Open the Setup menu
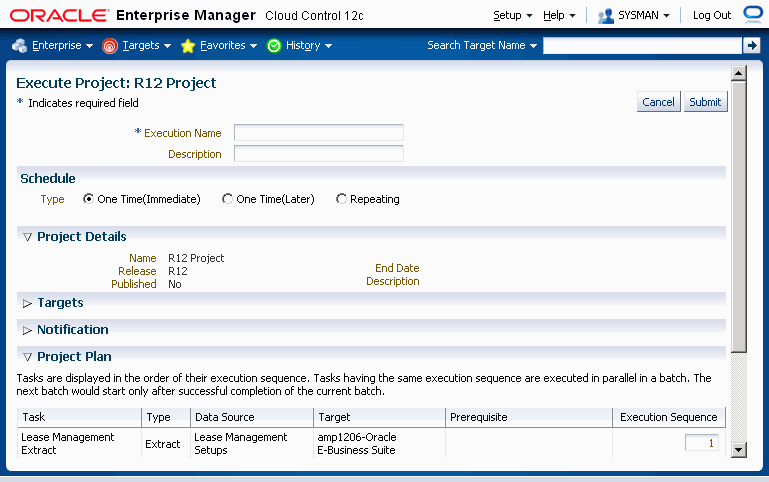Screen dimensions: 769x482 [x=513, y=16]
